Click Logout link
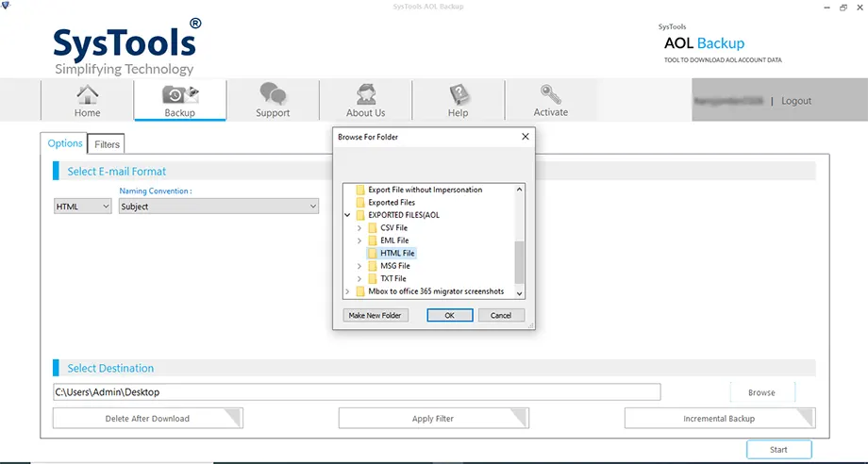Viewport: 868px width, 464px height. tap(796, 101)
